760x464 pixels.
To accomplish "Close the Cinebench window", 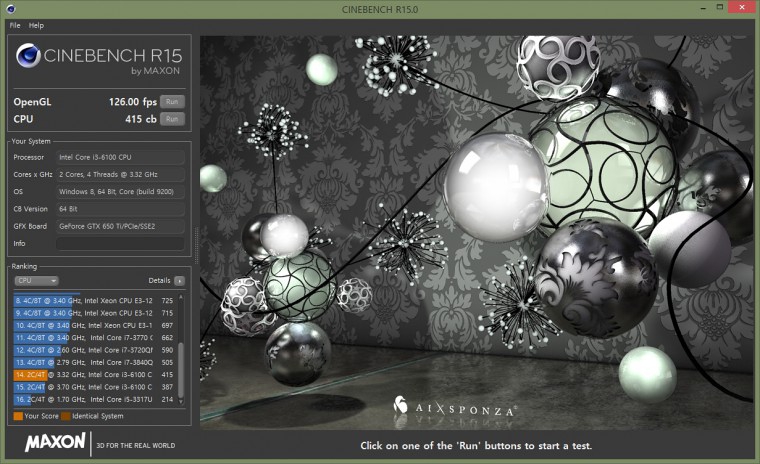I will click(743, 7).
